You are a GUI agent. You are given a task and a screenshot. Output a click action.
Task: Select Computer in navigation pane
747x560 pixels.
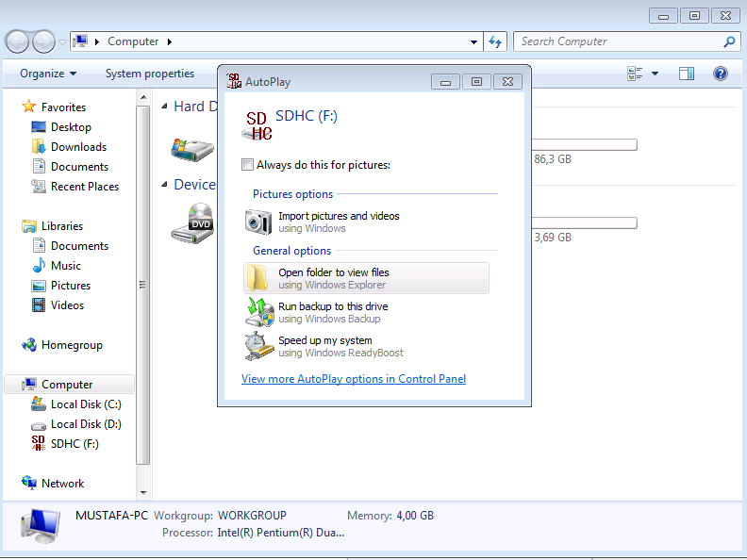pos(70,385)
